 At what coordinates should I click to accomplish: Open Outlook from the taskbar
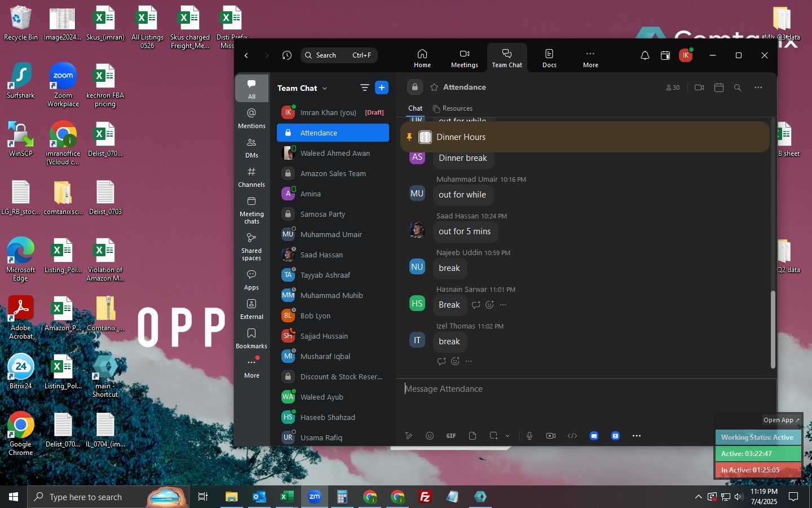[x=259, y=497]
